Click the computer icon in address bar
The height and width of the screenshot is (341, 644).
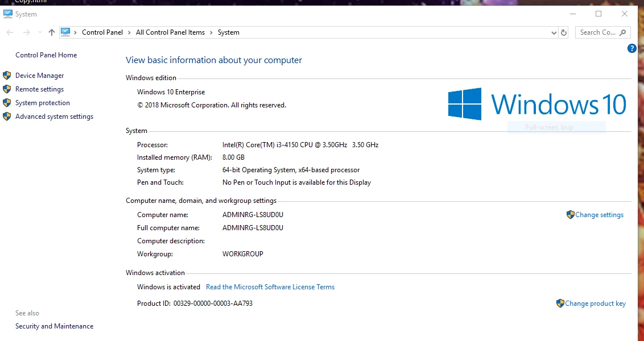tap(65, 32)
